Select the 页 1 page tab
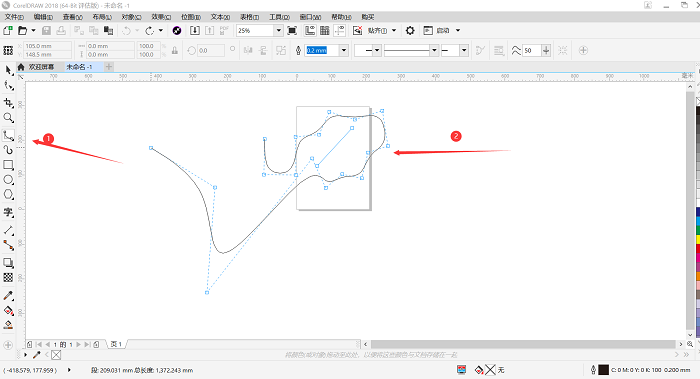Screen dimensions: 700x379 (x=116, y=344)
